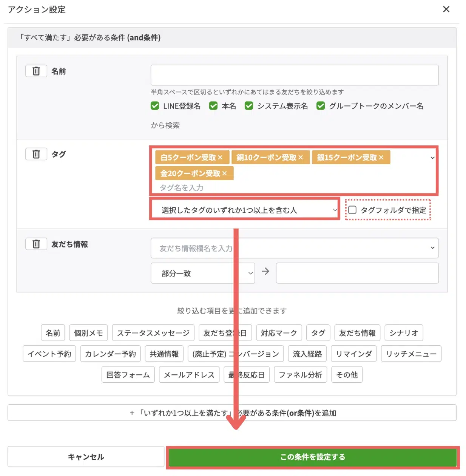The width and height of the screenshot is (466, 476).
Task: Add イベント予約 filter item
Action: click(x=49, y=354)
